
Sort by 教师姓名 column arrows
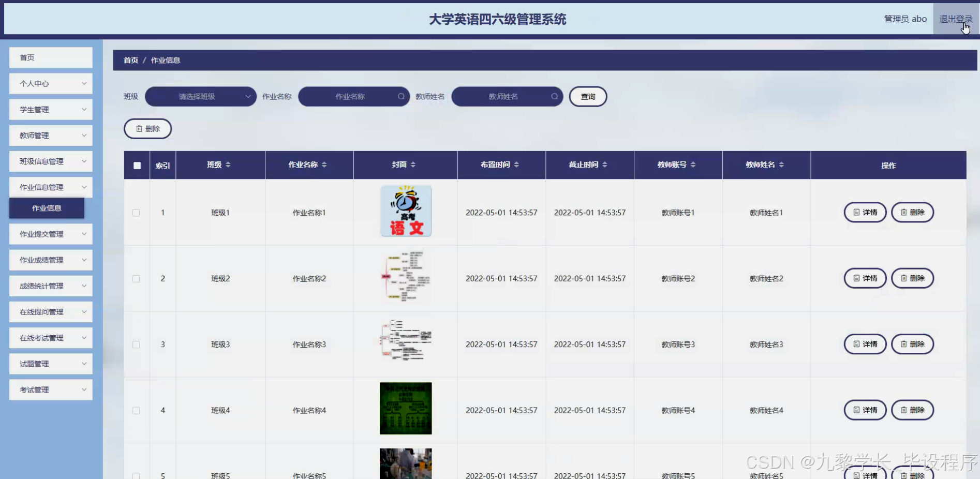coord(781,164)
